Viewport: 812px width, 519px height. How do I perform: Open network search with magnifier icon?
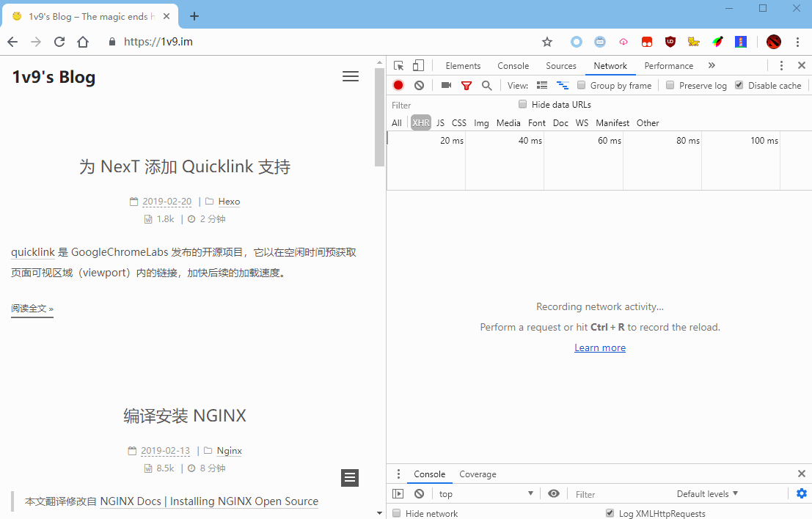click(486, 85)
